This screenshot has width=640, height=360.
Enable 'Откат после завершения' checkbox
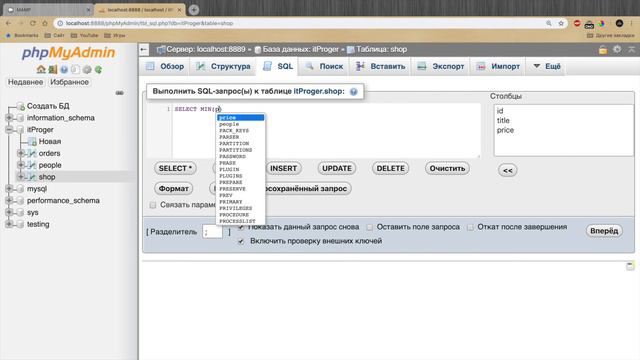tap(470, 227)
